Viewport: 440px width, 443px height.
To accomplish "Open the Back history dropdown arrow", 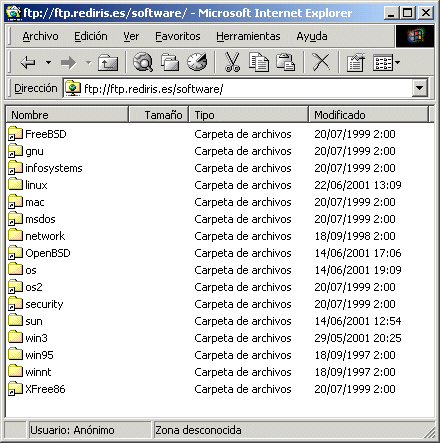I will click(x=48, y=62).
